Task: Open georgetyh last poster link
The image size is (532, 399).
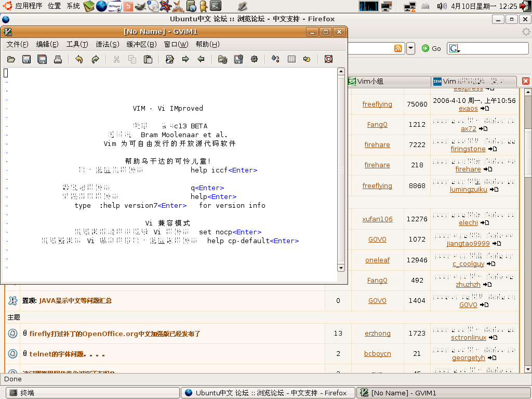Action: coord(468,358)
